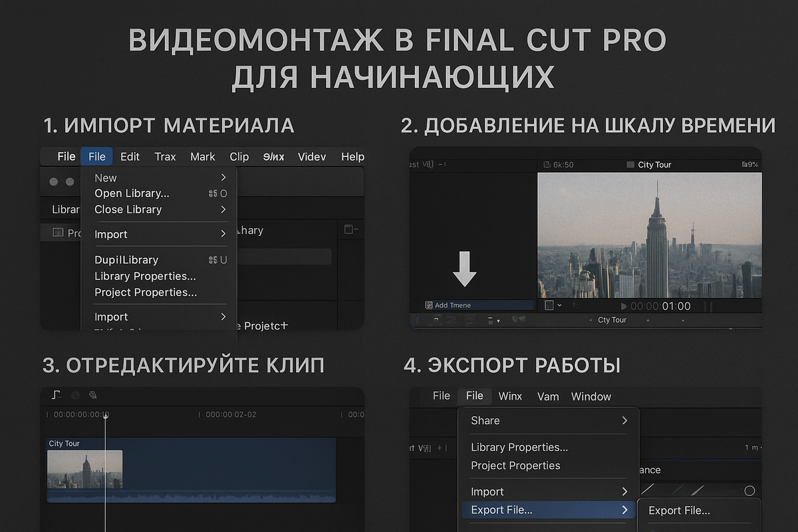Click the viewer overlay square icon
This screenshot has width=798, height=532.
tap(549, 305)
